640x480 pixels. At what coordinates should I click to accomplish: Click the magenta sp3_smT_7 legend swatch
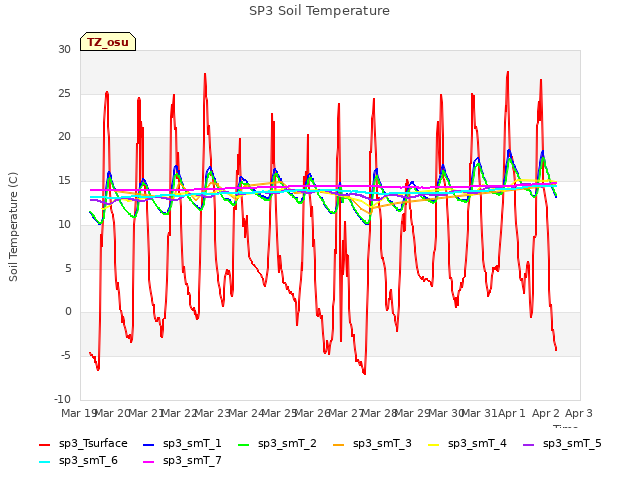(149, 462)
